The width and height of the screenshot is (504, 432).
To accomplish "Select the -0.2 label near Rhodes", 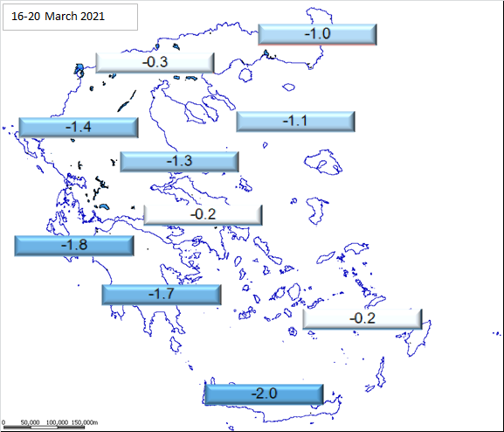I will [x=362, y=319].
